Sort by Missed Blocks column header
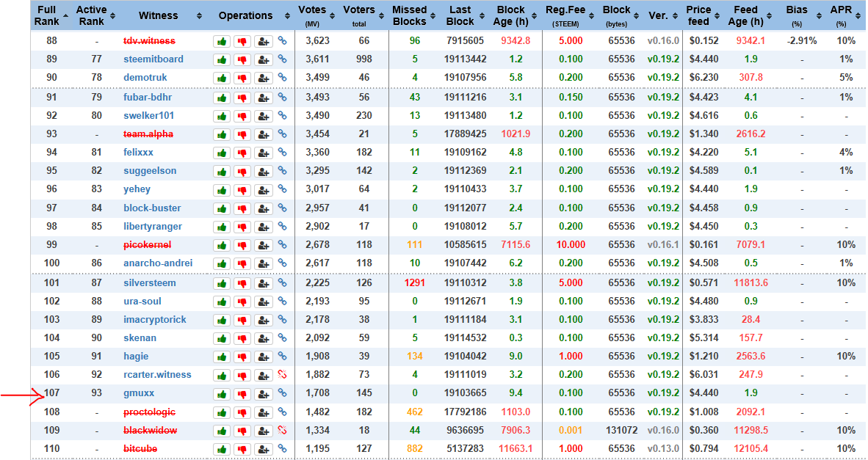The image size is (868, 460). [x=412, y=15]
